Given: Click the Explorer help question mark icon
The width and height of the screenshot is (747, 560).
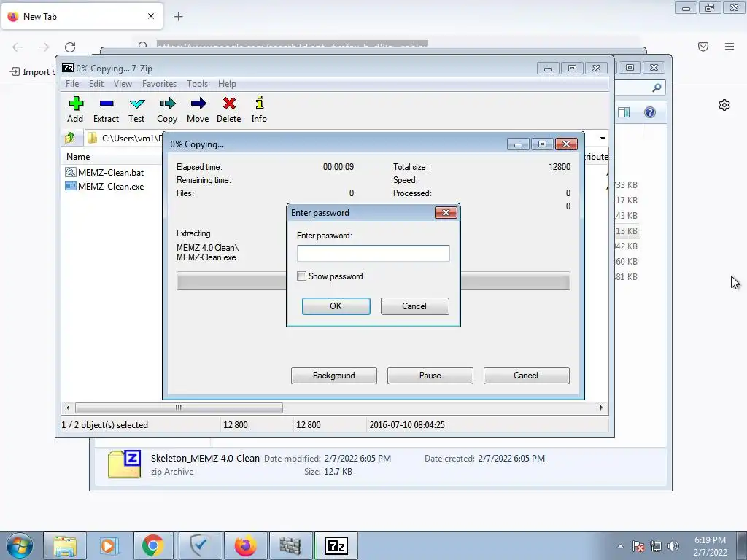Looking at the screenshot, I should 650,112.
